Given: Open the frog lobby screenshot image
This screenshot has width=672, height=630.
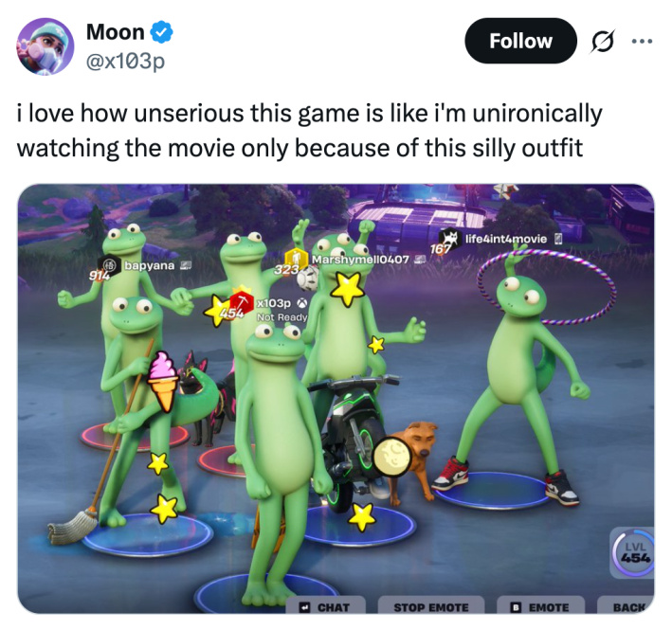Looking at the screenshot, I should point(336,399).
